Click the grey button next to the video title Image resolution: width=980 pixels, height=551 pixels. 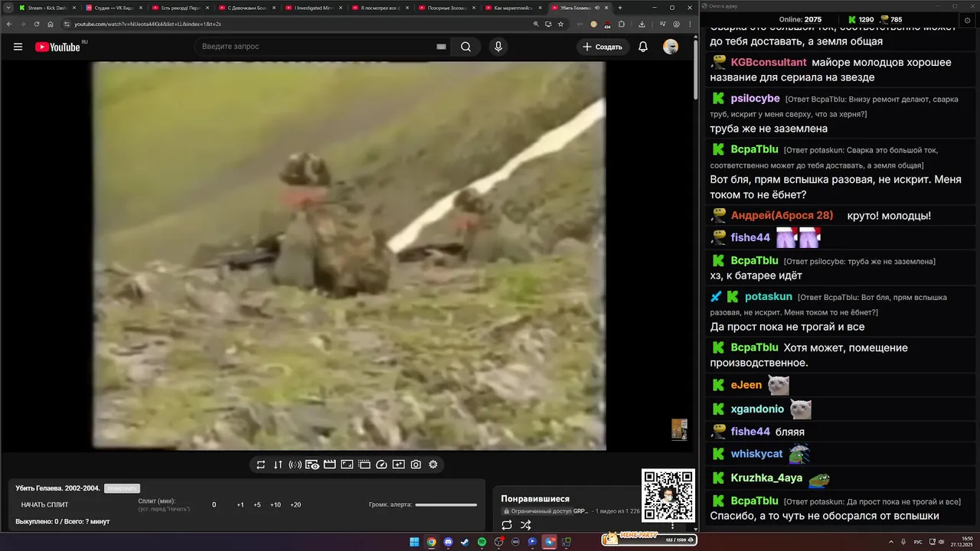click(122, 488)
